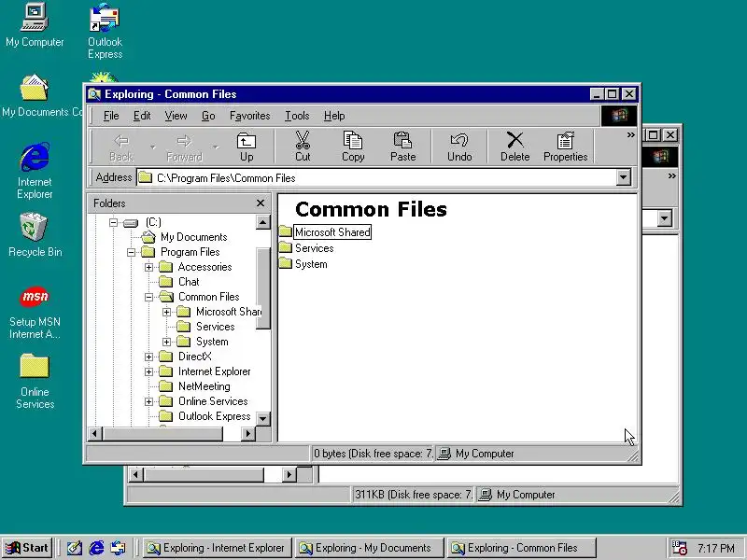Select My Documents desktop icon
Viewport: 747px width, 560px height.
[x=35, y=95]
